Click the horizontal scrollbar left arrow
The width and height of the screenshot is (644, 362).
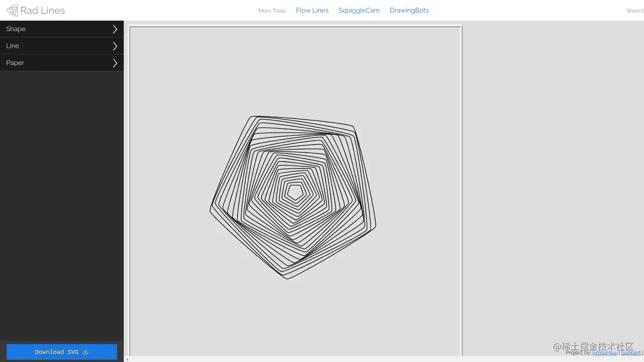[127, 359]
